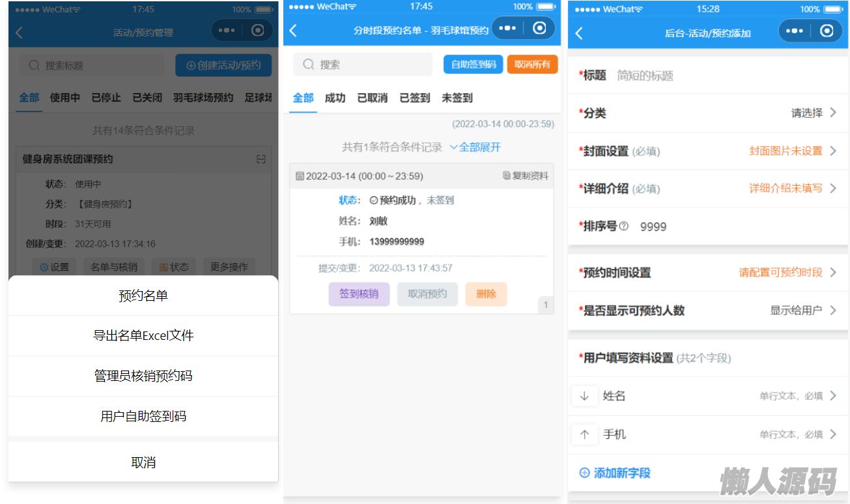This screenshot has height=504, width=850.
Task: Tap back arrow in add-activity header
Action: [x=579, y=33]
